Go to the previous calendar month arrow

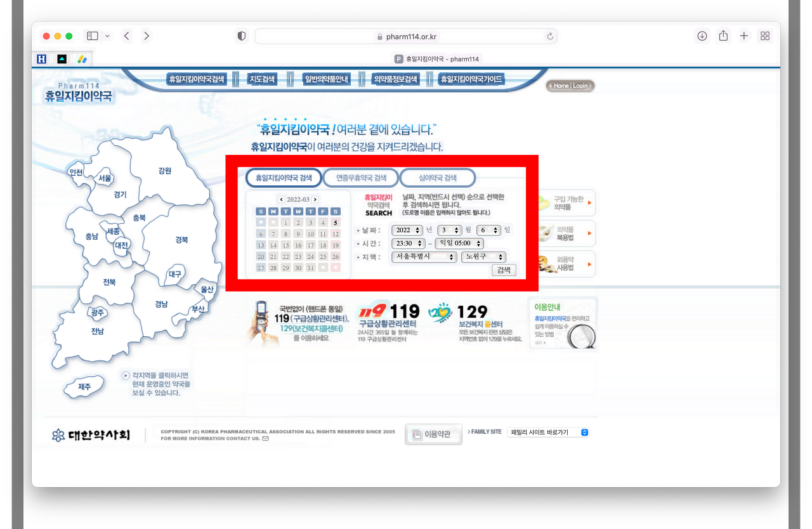tap(282, 199)
